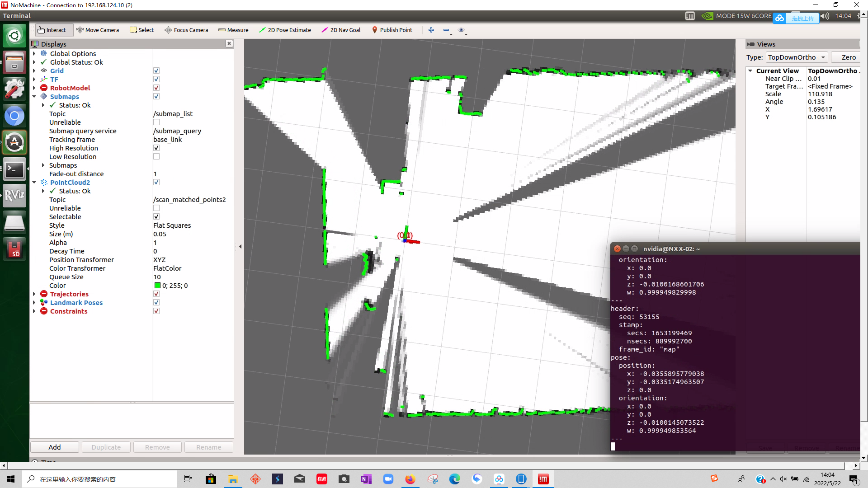This screenshot has height=488, width=868.
Task: Select the Interact tool in RViz
Action: click(x=53, y=30)
